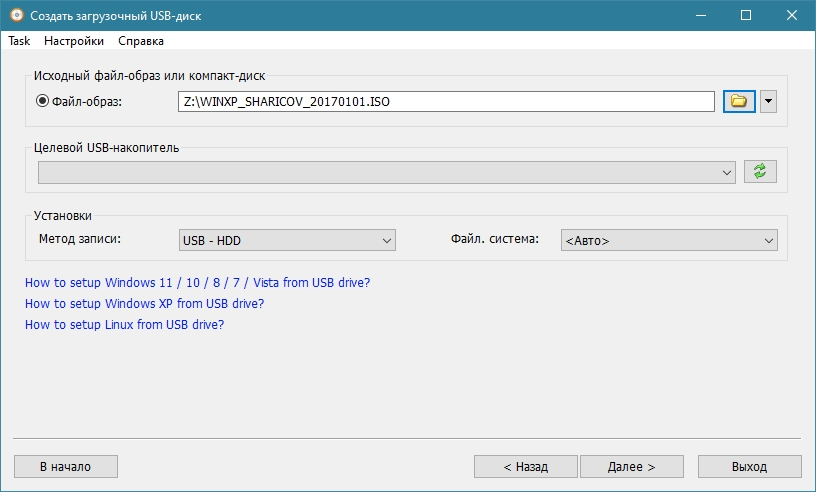Click the browse folder icon for image file

pyautogui.click(x=738, y=101)
